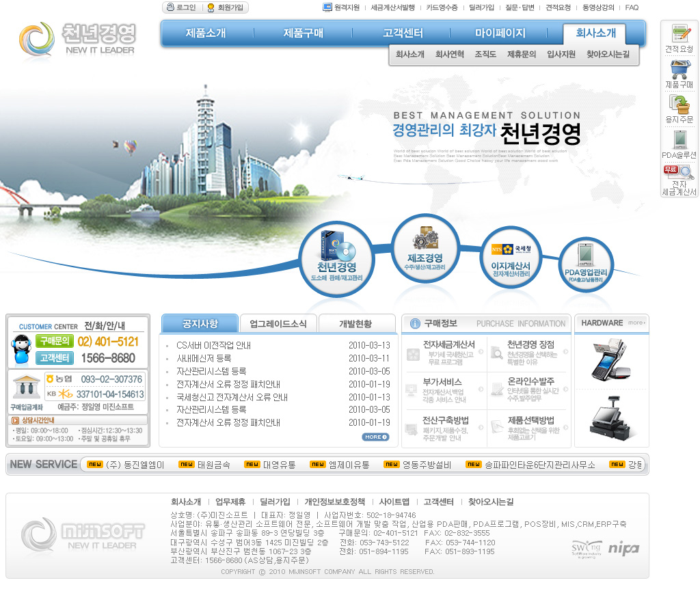The image size is (700, 615).
Task: Click the 회원가입 member signup icon
Action: coord(211,8)
